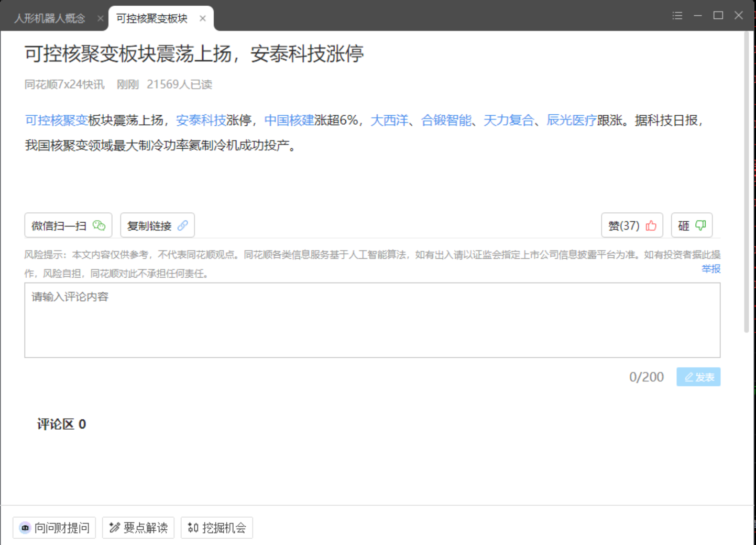Open the 中国核建 stock link
Image resolution: width=756 pixels, height=545 pixels.
[x=289, y=121]
